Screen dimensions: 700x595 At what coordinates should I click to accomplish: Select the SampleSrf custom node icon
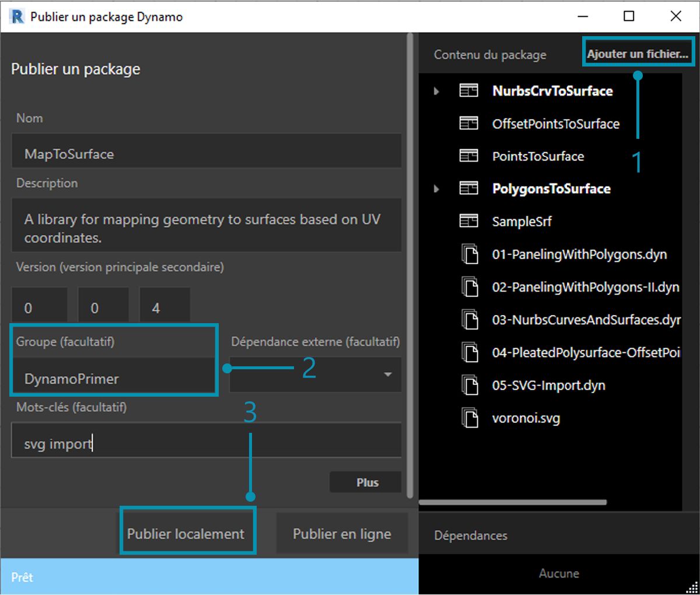(x=468, y=222)
